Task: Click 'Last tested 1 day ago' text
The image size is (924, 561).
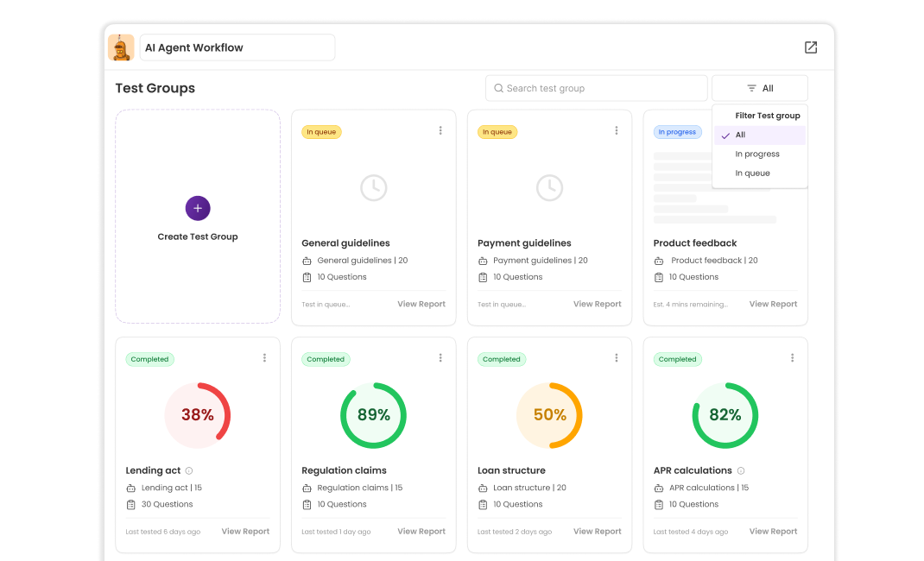Action: click(x=337, y=532)
